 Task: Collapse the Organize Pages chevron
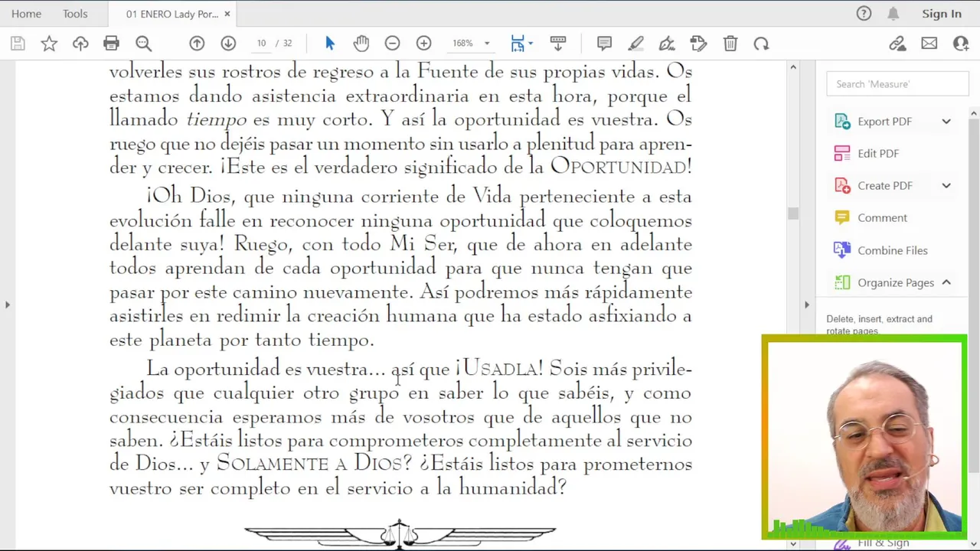pos(946,283)
